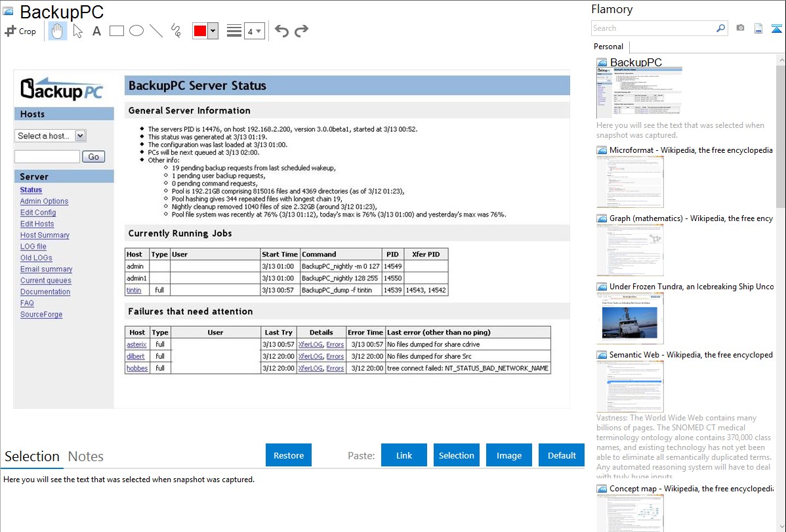Open the Current queues link
Viewport: 786px width, 532px height.
coord(46,281)
